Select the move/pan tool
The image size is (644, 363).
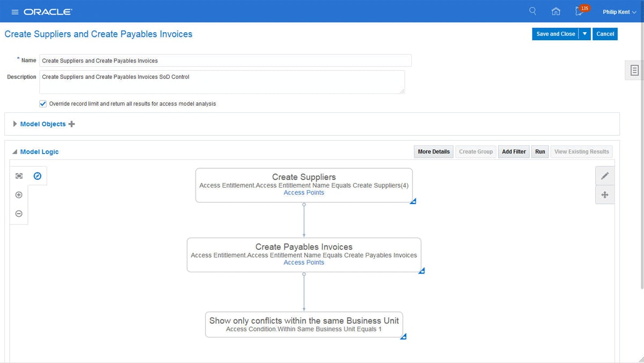[605, 195]
